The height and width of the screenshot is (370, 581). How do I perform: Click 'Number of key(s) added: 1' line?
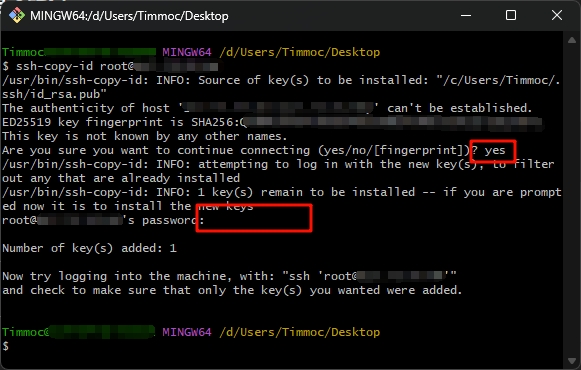coord(89,248)
